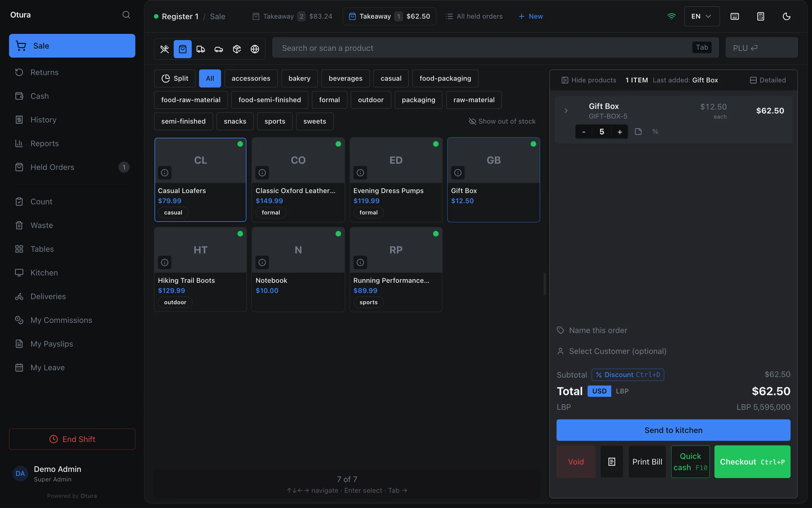Expand the Gift Box cart line
This screenshot has width=812, height=508.
point(566,111)
